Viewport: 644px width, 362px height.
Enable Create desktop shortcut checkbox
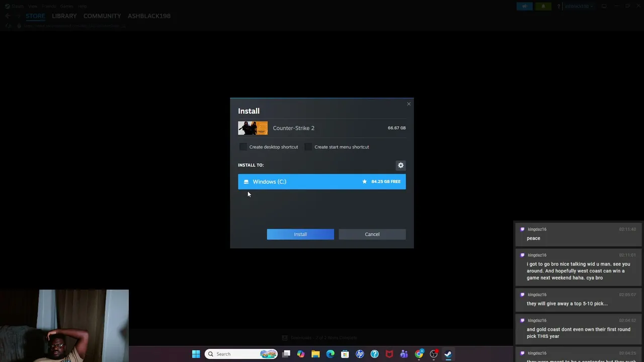coord(244,147)
